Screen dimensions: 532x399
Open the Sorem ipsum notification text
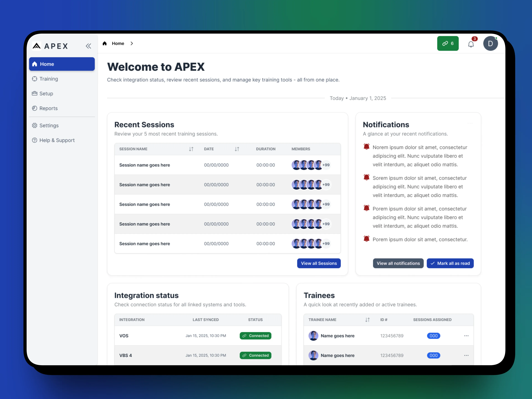(x=420, y=187)
